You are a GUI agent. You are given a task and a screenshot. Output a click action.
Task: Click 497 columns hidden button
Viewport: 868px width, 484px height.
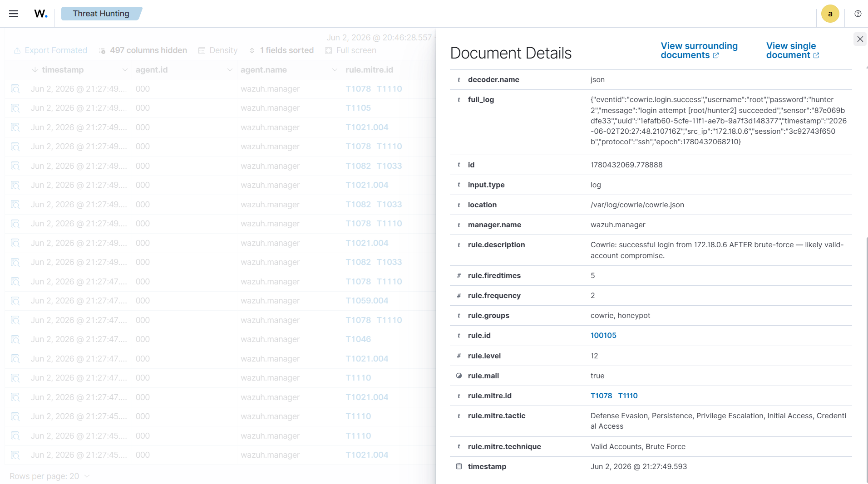[143, 50]
